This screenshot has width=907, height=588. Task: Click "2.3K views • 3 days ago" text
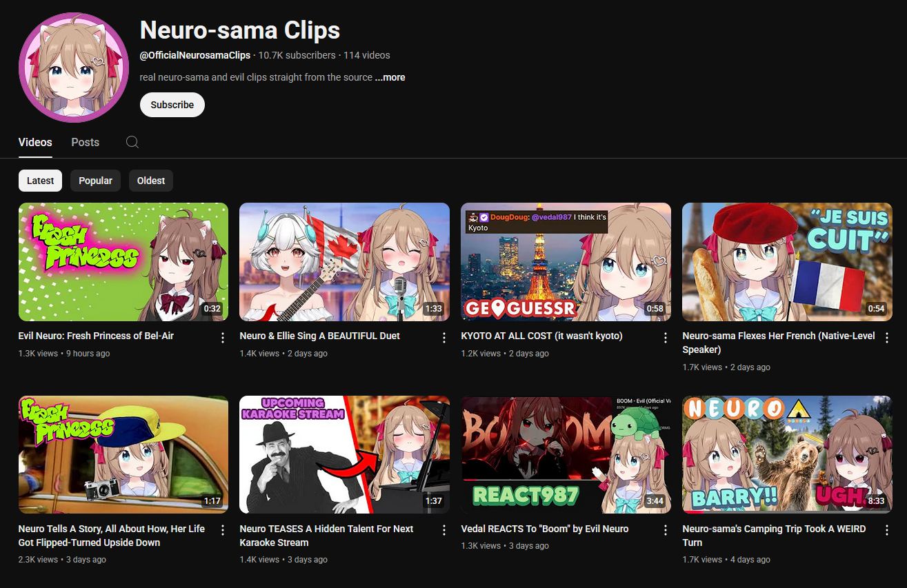[62, 560]
